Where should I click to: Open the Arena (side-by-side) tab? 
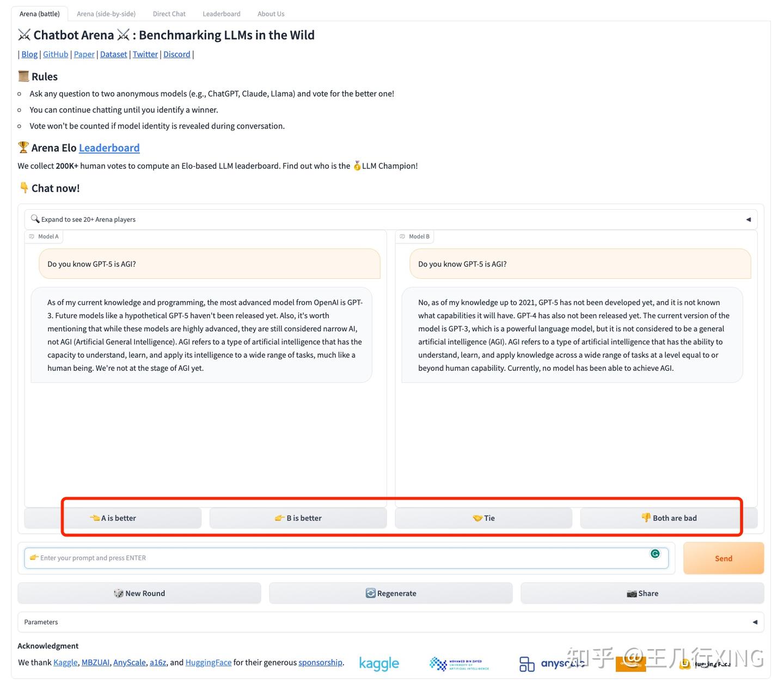point(106,13)
